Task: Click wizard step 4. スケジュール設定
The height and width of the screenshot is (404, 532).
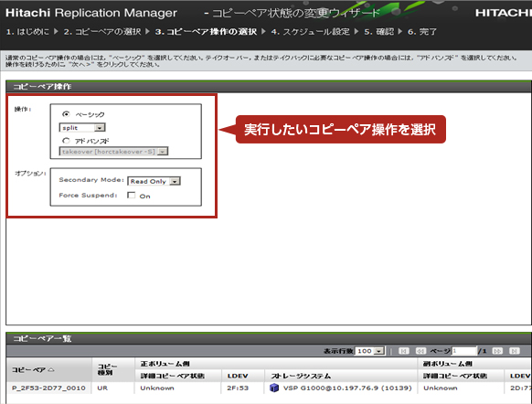Action: 310,32
